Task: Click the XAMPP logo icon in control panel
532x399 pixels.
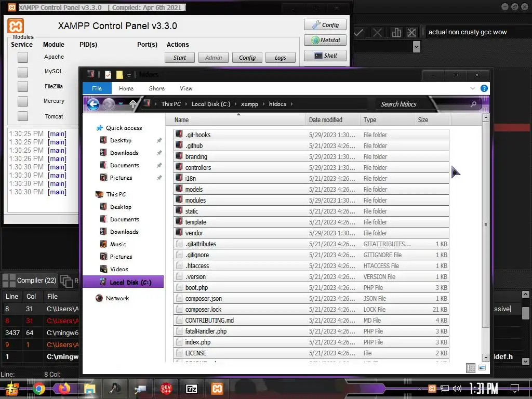Action: 16,26
